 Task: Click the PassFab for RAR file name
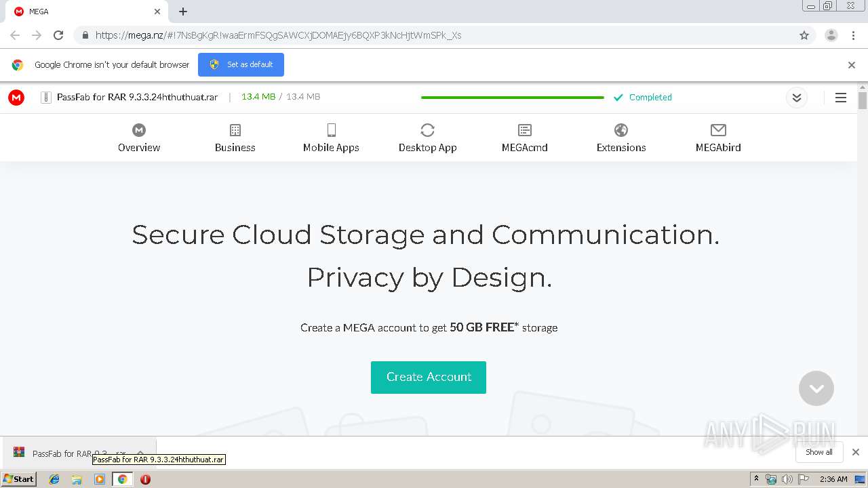[x=138, y=97]
